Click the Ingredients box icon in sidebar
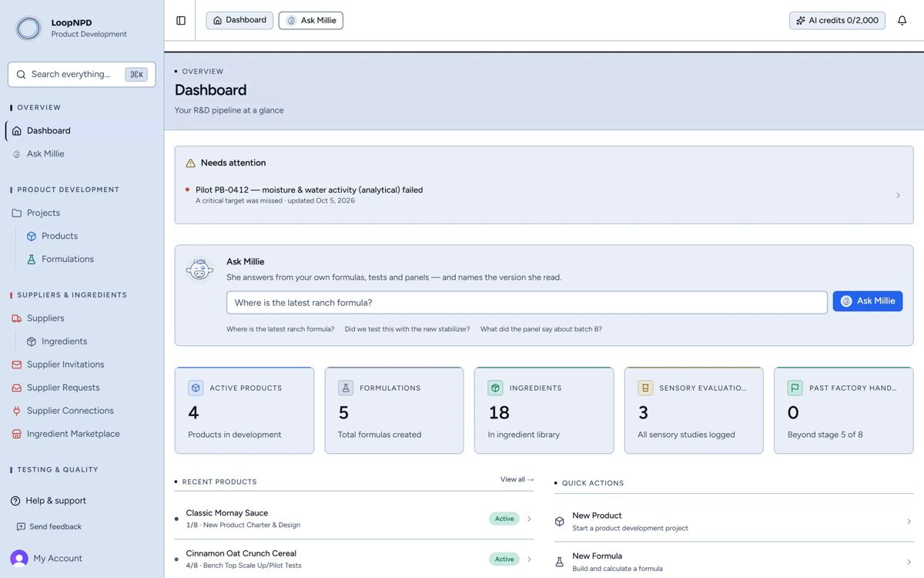The width and height of the screenshot is (924, 578). (32, 341)
